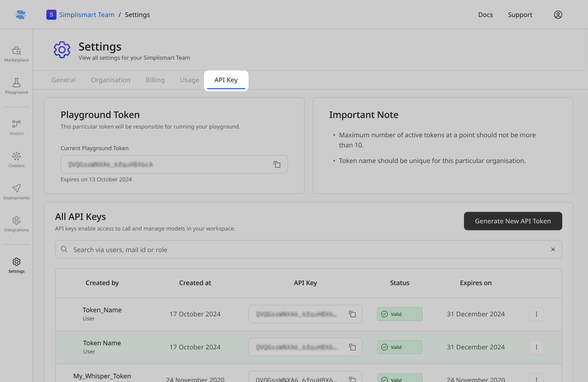Switch to the General tab
The width and height of the screenshot is (588, 382).
63,80
